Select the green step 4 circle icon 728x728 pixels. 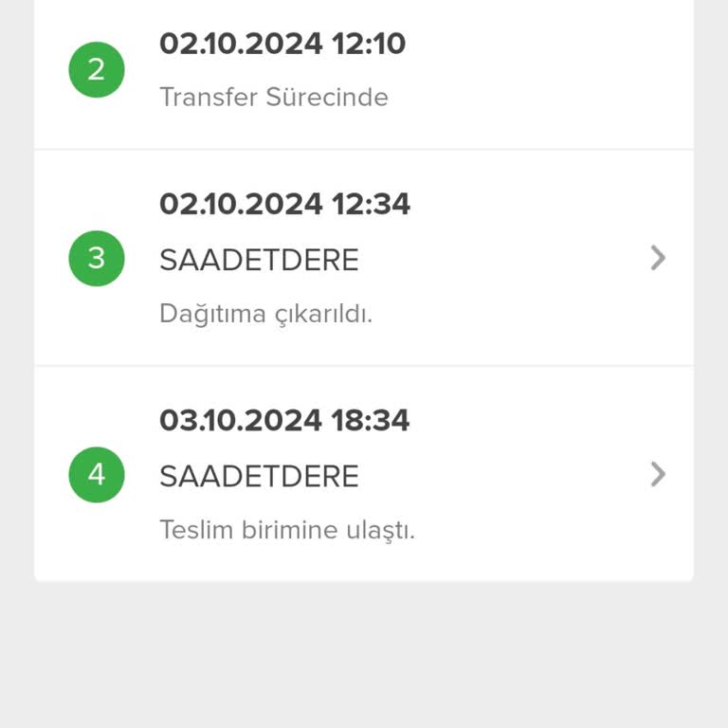pyautogui.click(x=97, y=475)
